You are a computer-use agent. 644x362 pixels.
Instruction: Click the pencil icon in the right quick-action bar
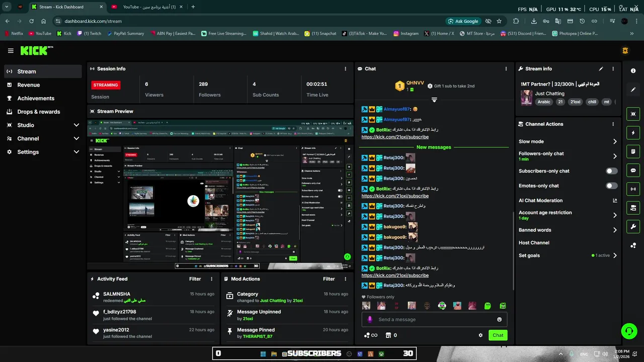point(633,89)
